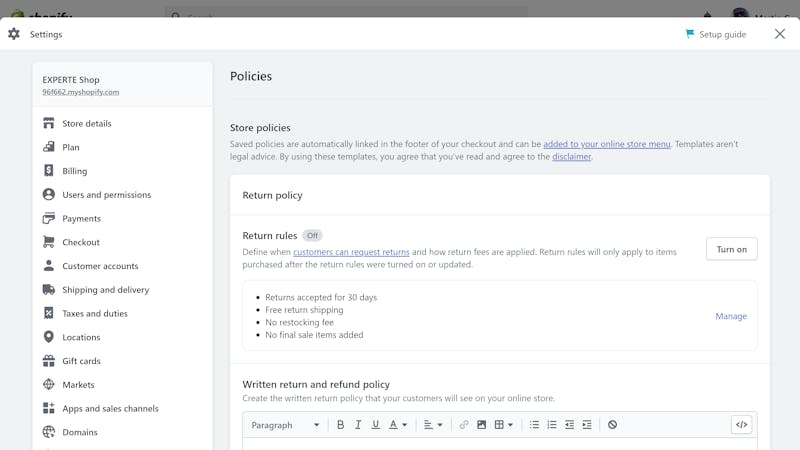Open the text color dropdown

click(398, 424)
